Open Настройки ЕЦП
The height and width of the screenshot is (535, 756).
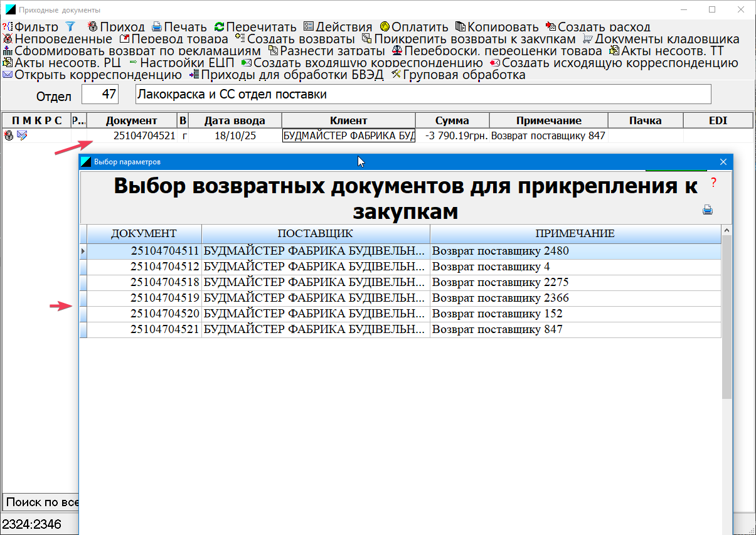pyautogui.click(x=181, y=63)
